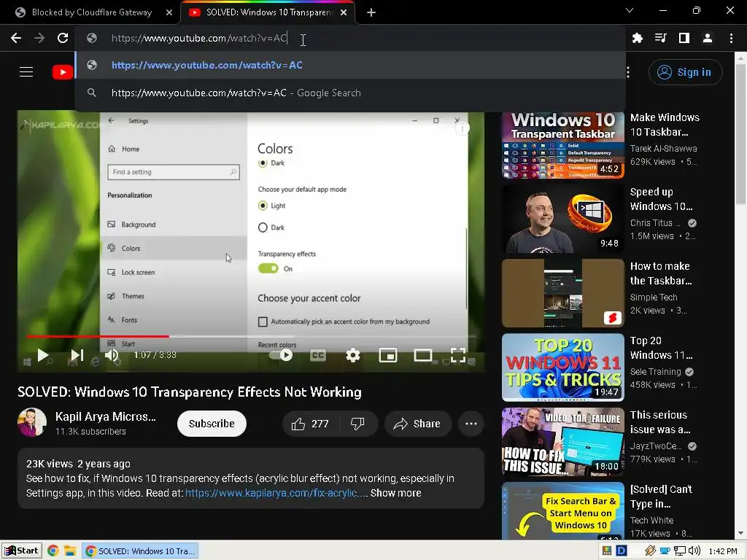747x560 pixels.
Task: Switch to Blocked by Cloudflare Gateway tab
Action: [x=91, y=12]
